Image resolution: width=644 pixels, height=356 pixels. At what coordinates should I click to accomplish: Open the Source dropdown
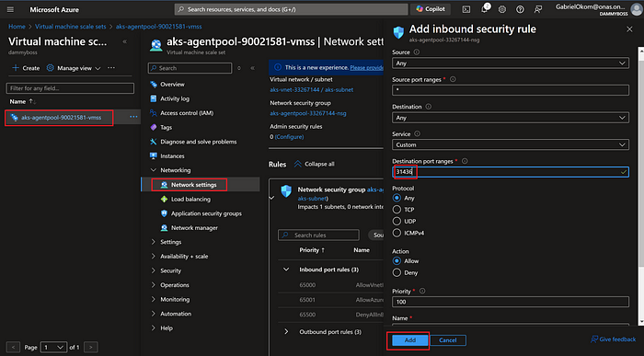coord(510,63)
